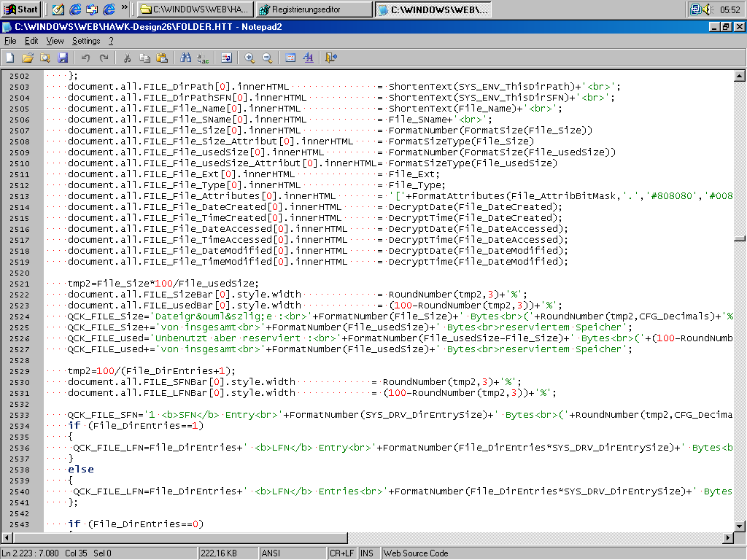Click the Undo arrow icon
747x560 pixels.
[86, 58]
